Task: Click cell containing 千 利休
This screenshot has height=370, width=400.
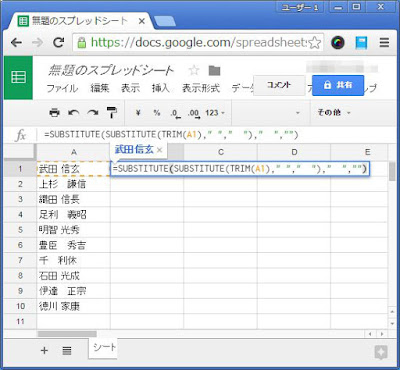Action: pyautogui.click(x=74, y=261)
